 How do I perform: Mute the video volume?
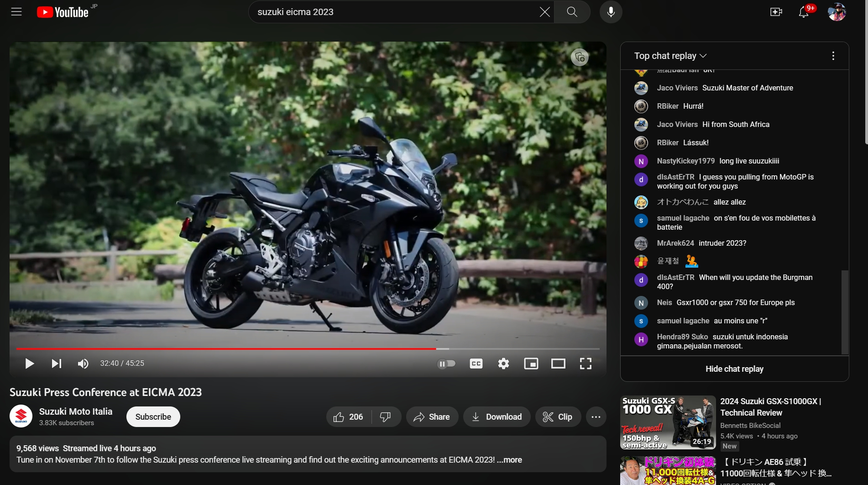coord(83,364)
